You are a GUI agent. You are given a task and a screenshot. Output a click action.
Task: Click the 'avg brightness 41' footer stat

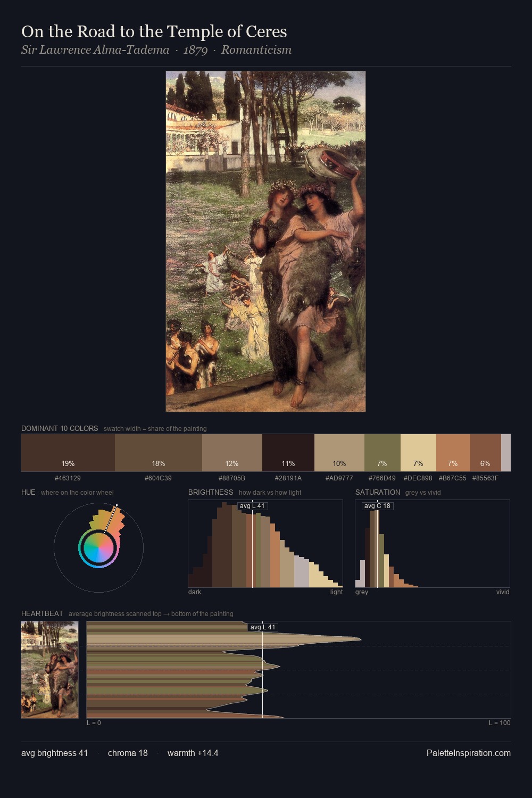tap(54, 753)
